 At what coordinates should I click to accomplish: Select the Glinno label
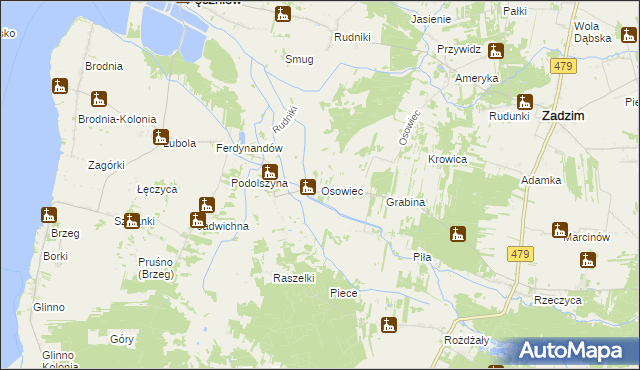pyautogui.click(x=49, y=307)
